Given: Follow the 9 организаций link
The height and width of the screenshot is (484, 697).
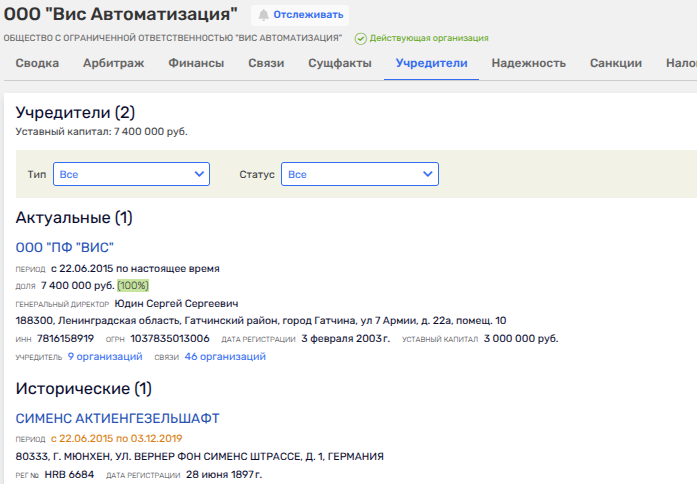Looking at the screenshot, I should (105, 356).
